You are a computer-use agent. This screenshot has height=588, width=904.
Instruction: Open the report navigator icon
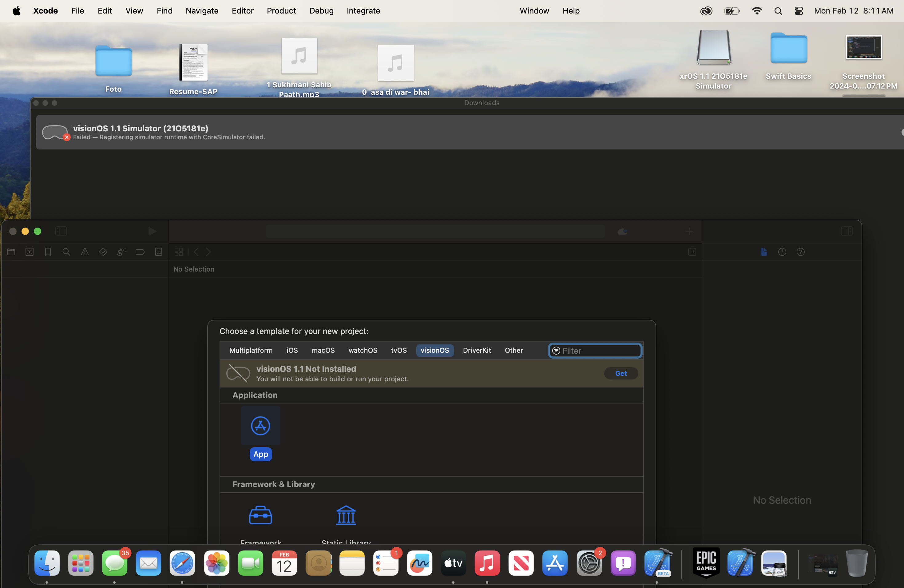(x=159, y=252)
